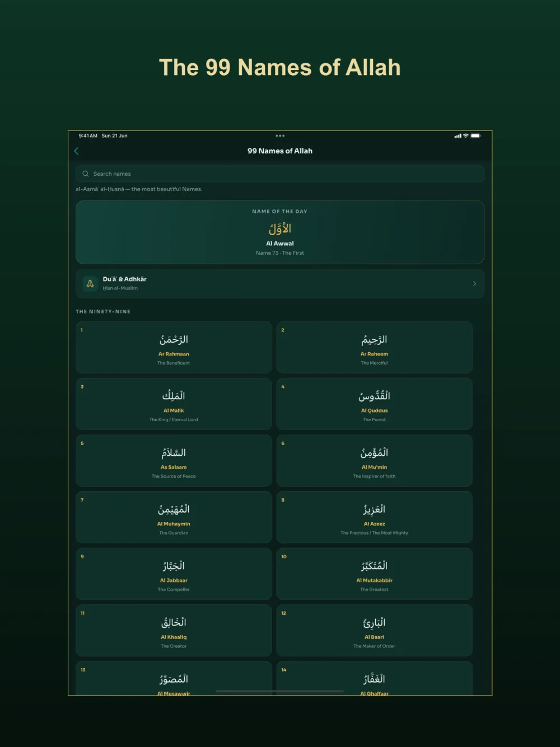560x747 pixels.
Task: Check the cellular signal icon
Action: tap(458, 136)
